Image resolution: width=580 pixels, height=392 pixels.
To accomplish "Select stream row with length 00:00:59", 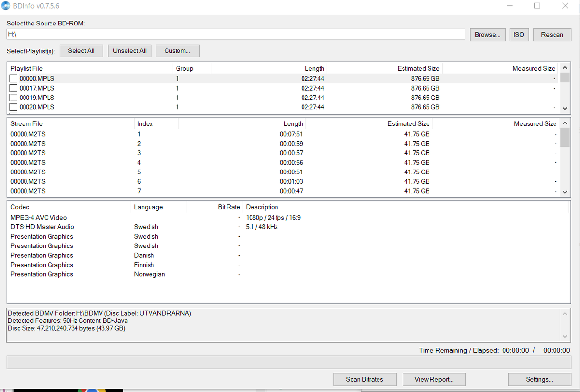I will click(284, 144).
